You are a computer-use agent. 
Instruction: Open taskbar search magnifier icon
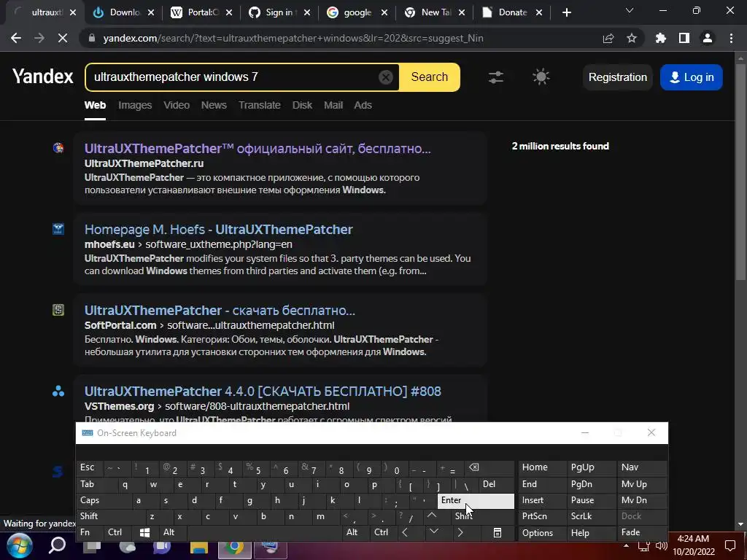(57, 545)
